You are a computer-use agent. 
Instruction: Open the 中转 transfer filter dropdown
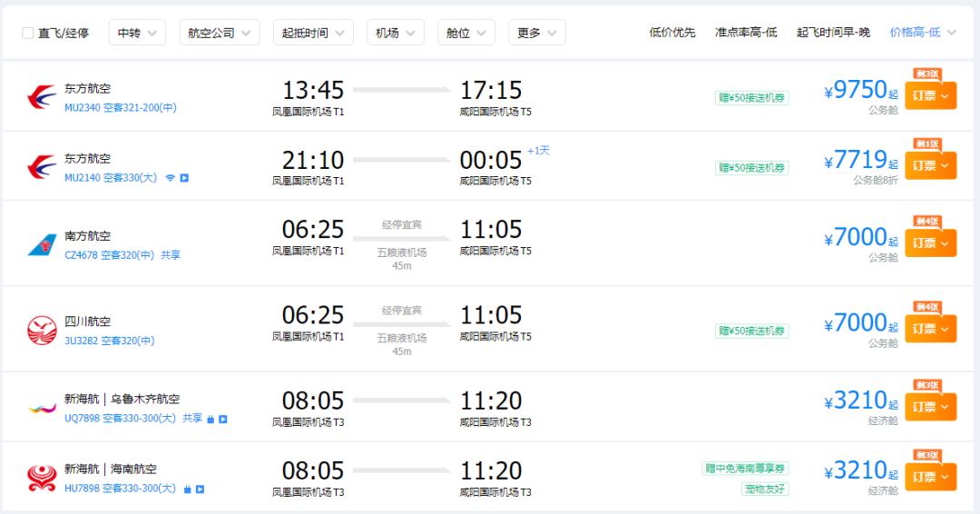pyautogui.click(x=137, y=33)
